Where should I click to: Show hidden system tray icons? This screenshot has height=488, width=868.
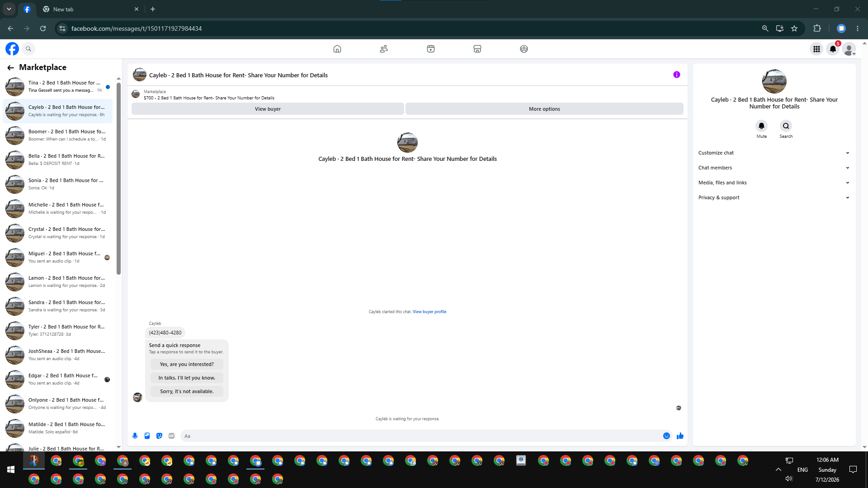[x=778, y=469]
